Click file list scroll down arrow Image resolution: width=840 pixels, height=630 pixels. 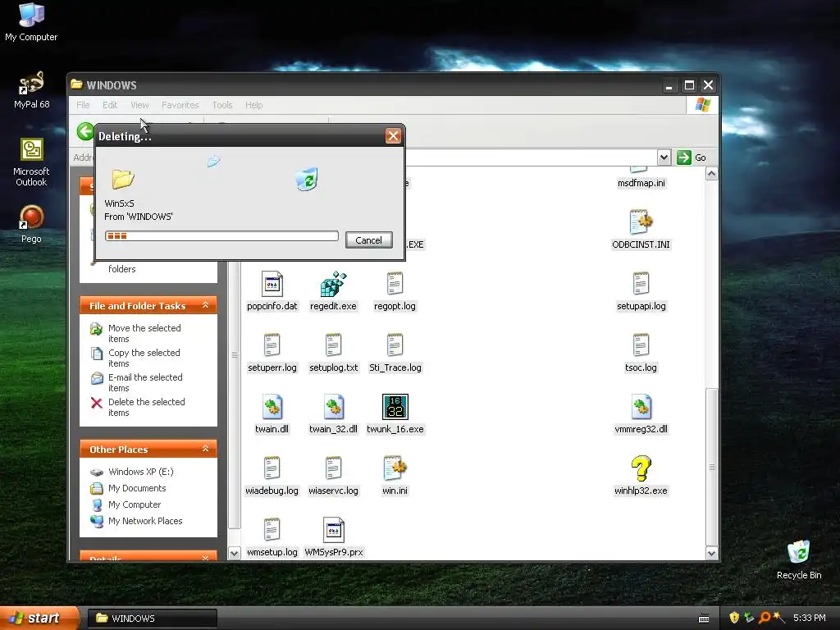(x=711, y=554)
